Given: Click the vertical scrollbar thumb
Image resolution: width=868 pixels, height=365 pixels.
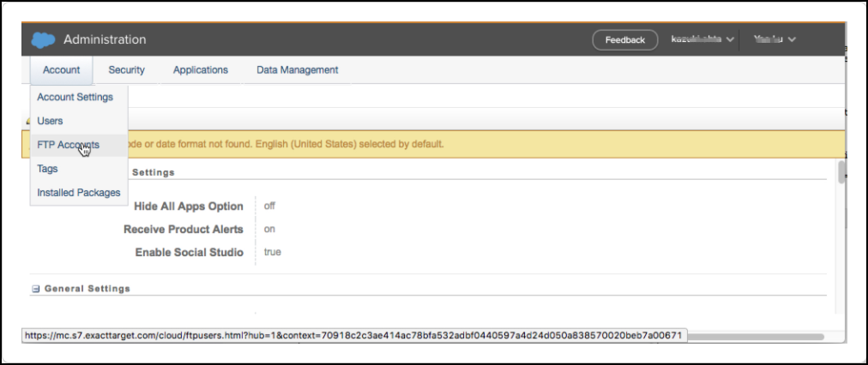Looking at the screenshot, I should [x=842, y=171].
